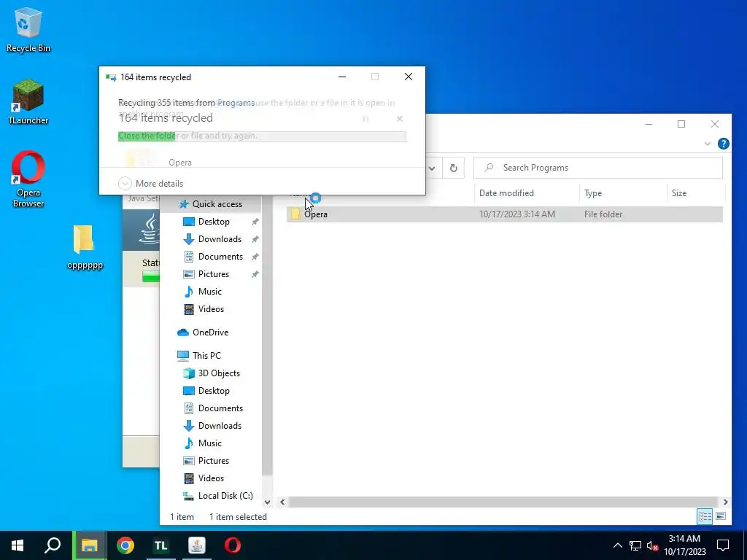747x560 pixels.
Task: Open Documents under This PC
Action: point(220,408)
